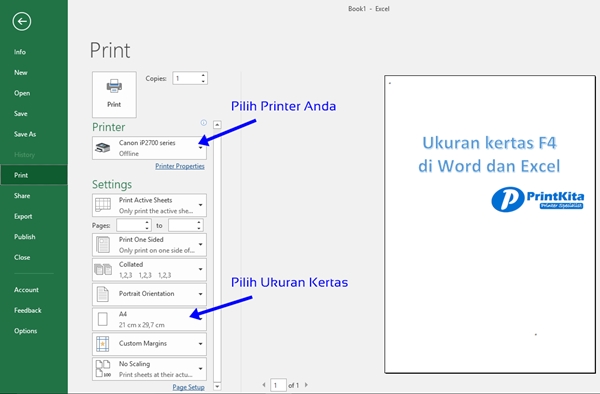Screen dimensions: 600x394
Task: Click the No Scaling 100 icon
Action: [x=103, y=369]
